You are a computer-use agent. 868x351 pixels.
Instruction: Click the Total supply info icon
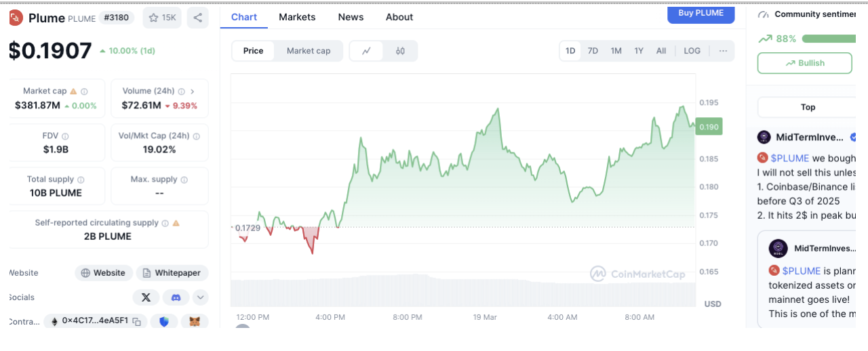coord(81,180)
